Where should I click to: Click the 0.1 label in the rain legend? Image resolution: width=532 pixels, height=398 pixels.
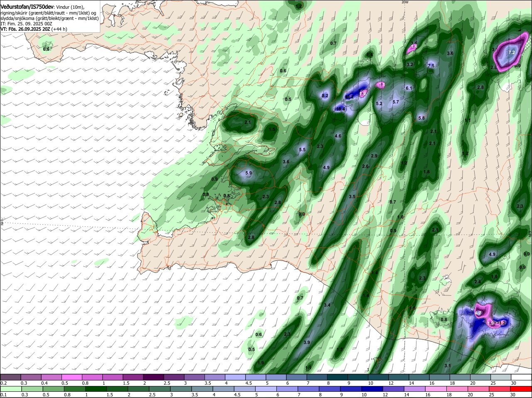(x=3, y=395)
